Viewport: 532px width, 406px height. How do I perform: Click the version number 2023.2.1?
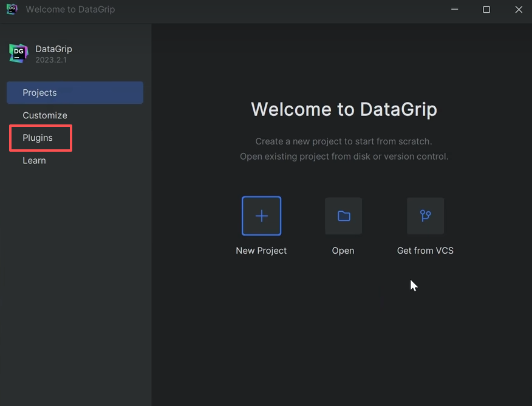[51, 59]
